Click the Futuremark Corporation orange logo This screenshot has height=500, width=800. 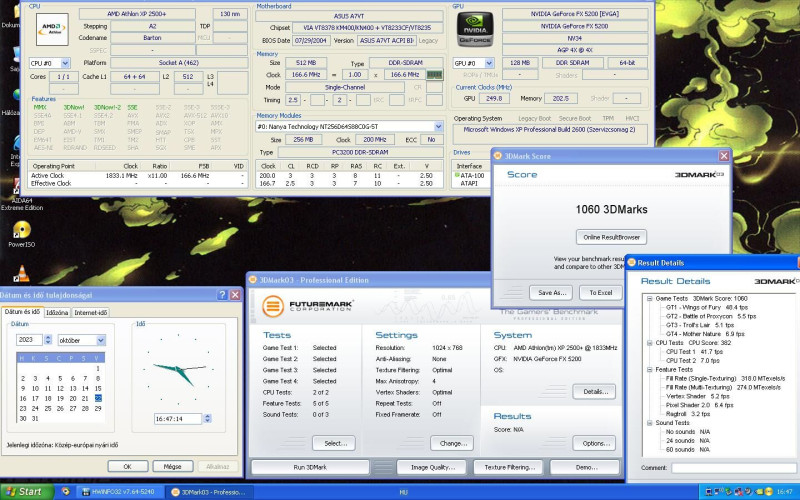click(x=273, y=306)
